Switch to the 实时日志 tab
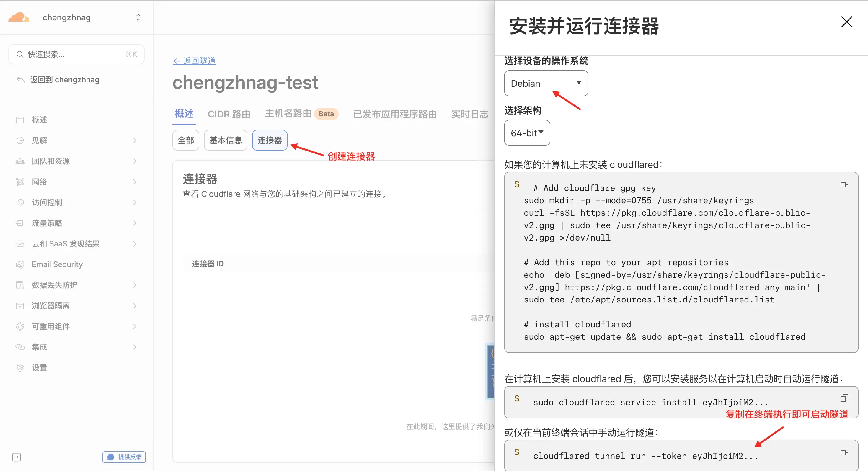This screenshot has width=868, height=471. click(469, 114)
